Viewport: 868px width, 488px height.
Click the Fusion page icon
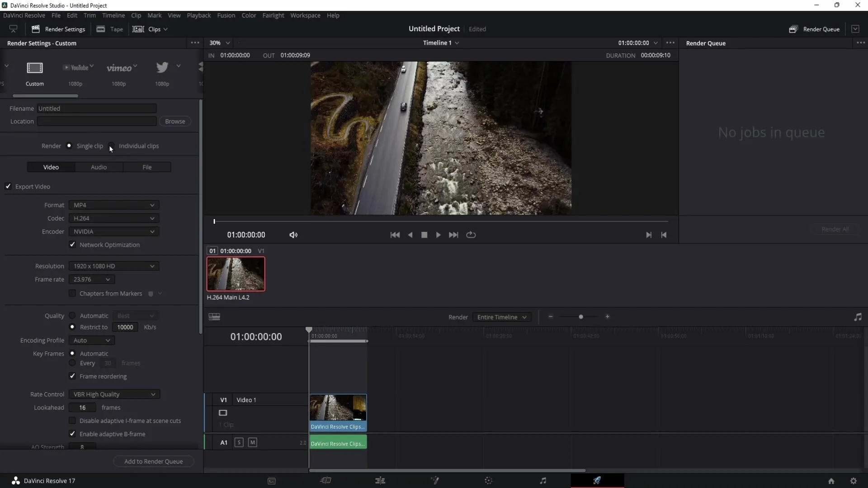434,480
